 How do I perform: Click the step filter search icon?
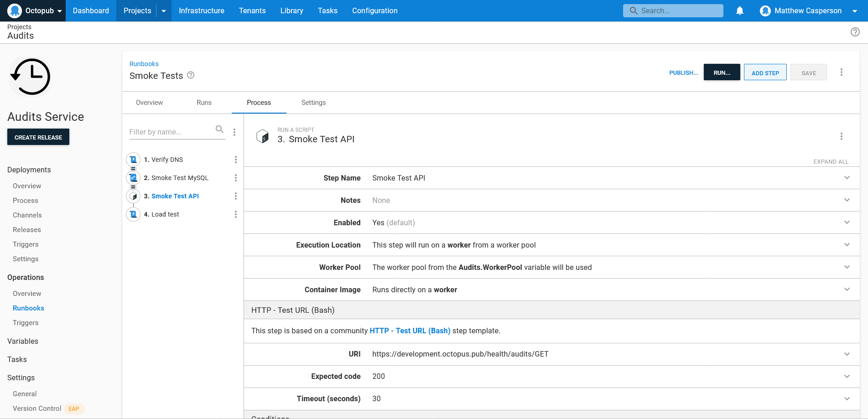click(x=219, y=129)
